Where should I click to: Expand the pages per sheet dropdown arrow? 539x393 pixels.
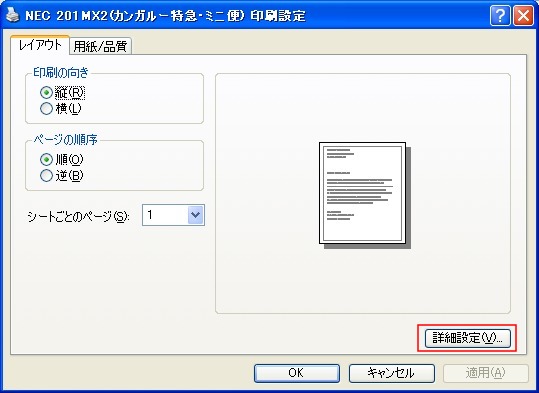[196, 215]
